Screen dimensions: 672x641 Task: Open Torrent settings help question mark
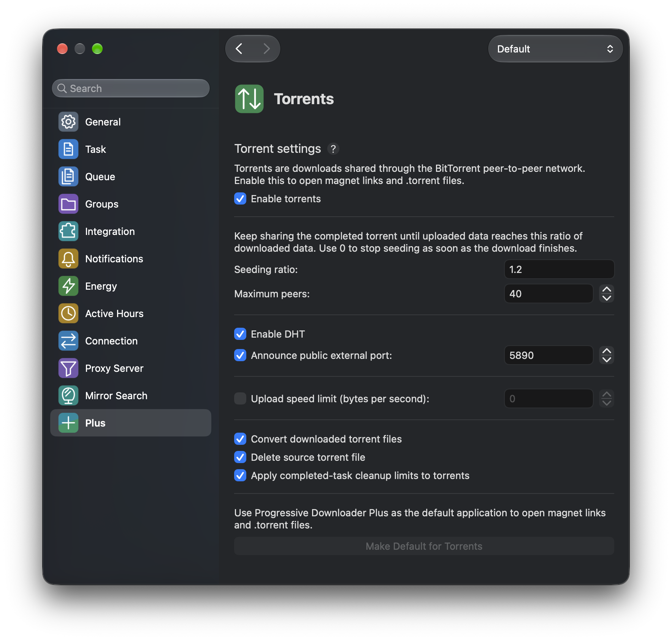click(x=333, y=149)
